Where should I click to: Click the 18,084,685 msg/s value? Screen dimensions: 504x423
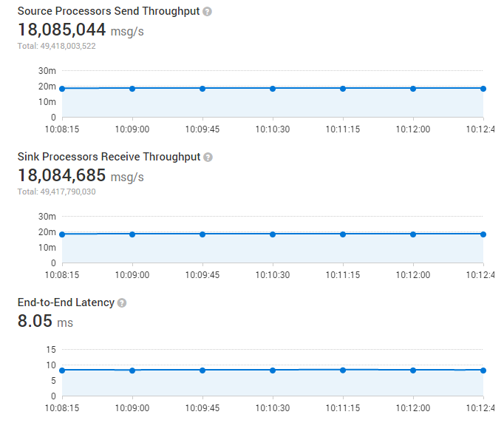(x=81, y=176)
